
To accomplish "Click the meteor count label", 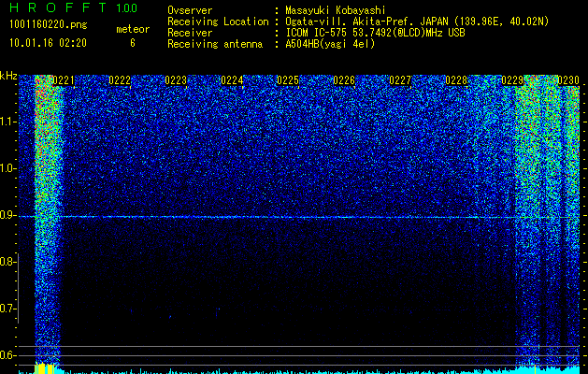I will tap(133, 29).
